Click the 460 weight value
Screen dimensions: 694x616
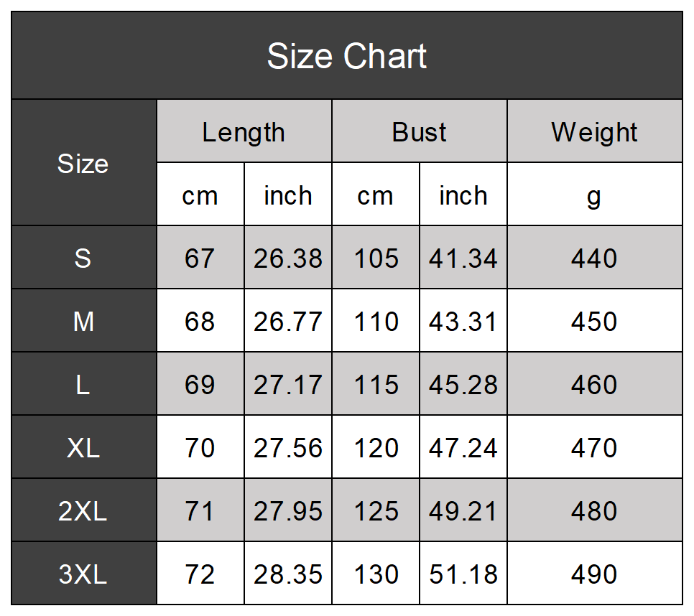click(594, 385)
